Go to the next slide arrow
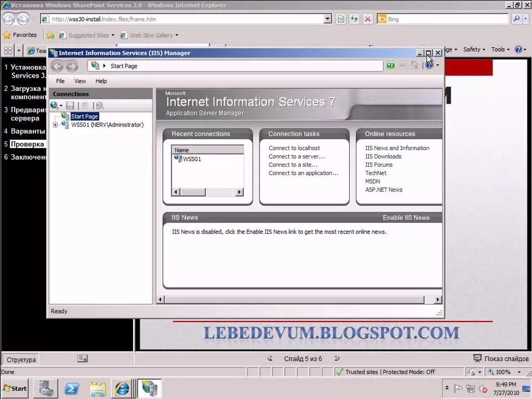Viewport: 532px width, 399px height. (x=337, y=359)
